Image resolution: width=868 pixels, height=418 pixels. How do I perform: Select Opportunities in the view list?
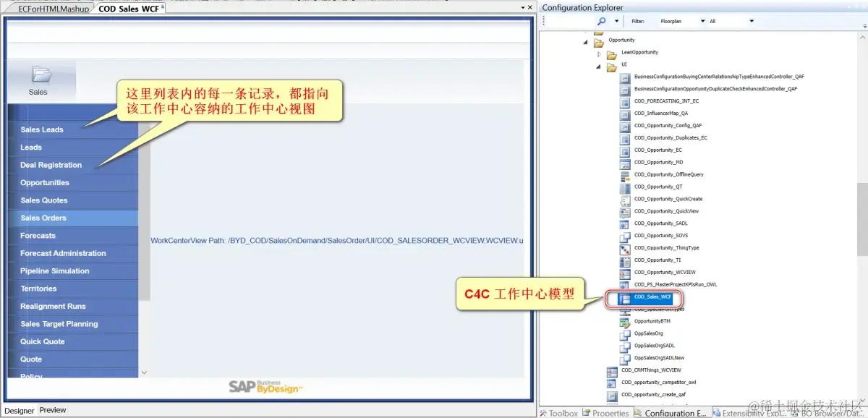pos(72,182)
